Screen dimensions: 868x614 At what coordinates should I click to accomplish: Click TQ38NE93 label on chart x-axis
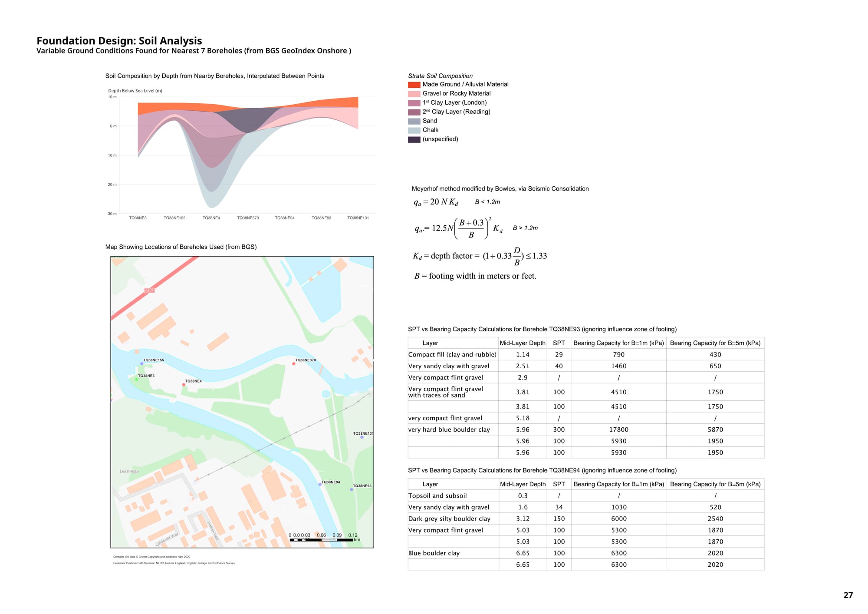pos(321,218)
